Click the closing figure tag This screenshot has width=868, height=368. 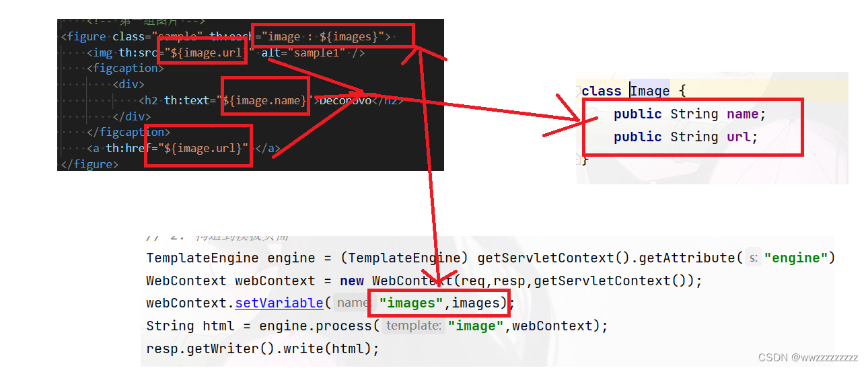tap(89, 164)
